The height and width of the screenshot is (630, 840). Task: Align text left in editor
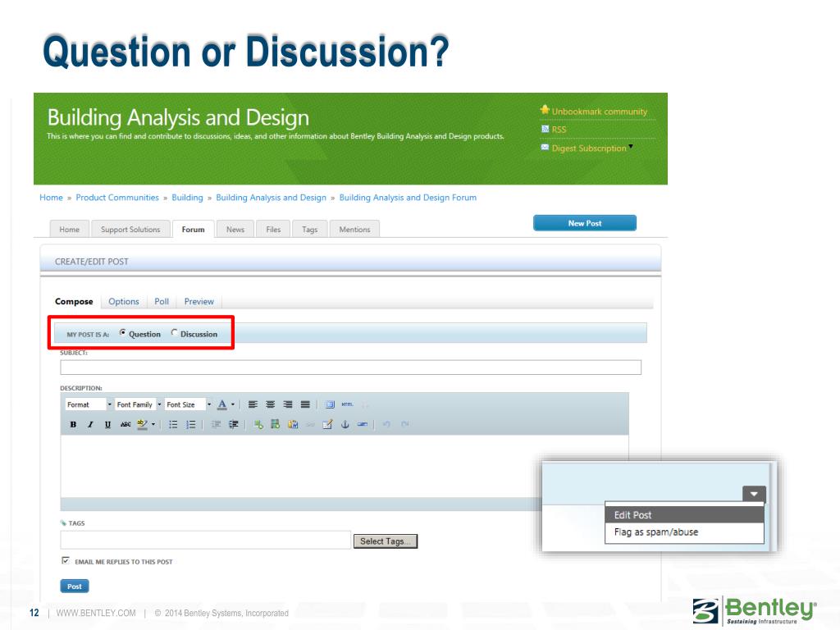coord(253,404)
